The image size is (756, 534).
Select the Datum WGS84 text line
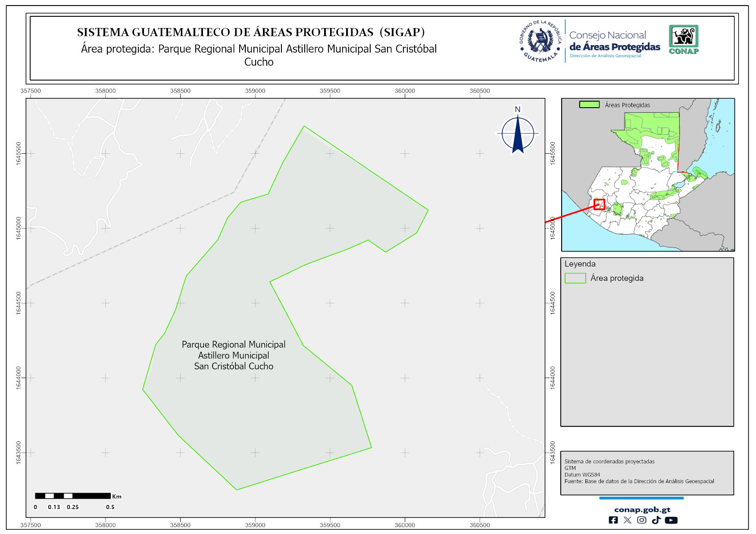click(x=582, y=475)
